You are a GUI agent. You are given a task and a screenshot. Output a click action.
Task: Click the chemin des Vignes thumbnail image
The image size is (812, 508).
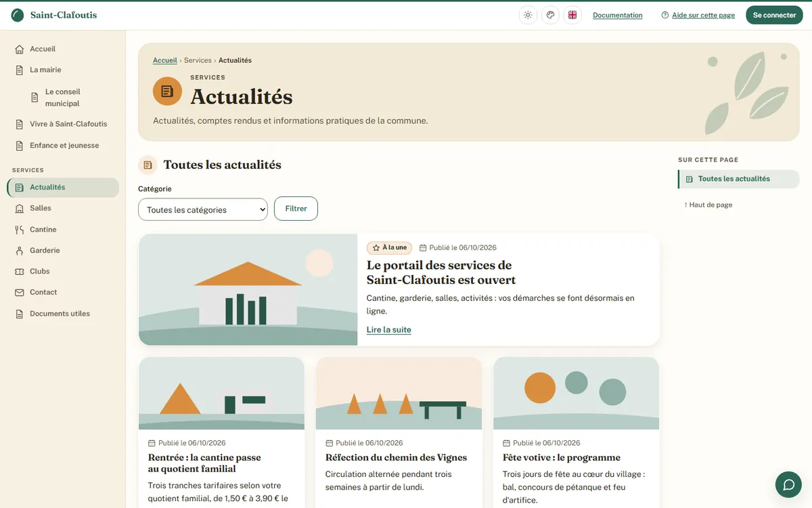(399, 394)
